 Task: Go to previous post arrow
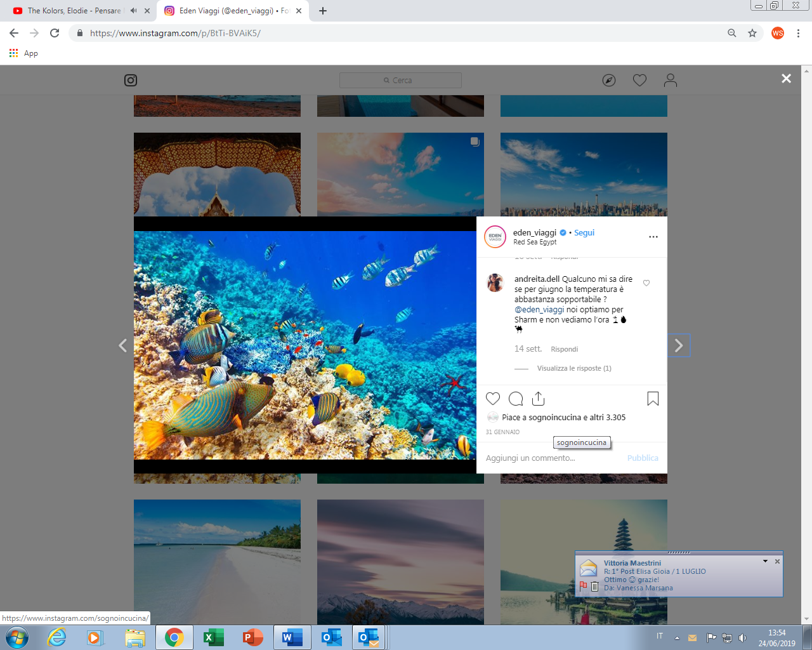coord(123,345)
